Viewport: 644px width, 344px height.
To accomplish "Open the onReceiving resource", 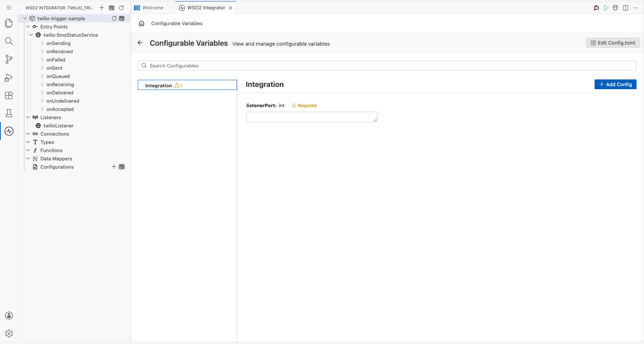I will point(60,84).
